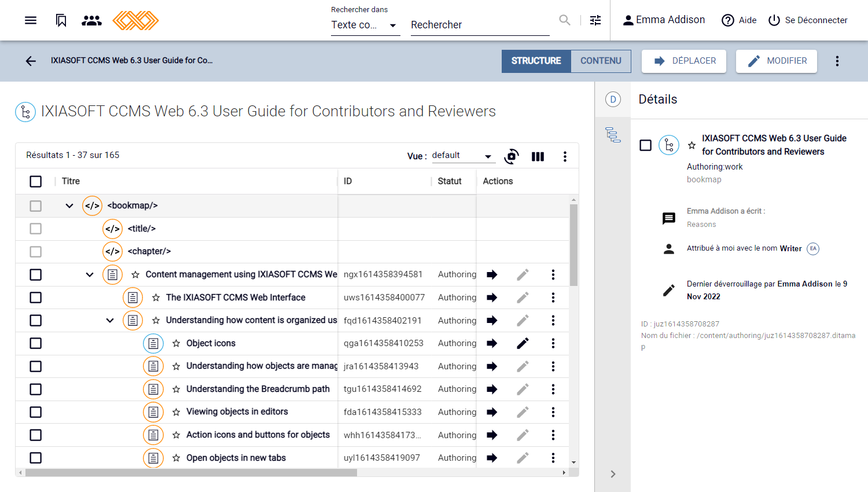Check Viewing objects in editors row
The width and height of the screenshot is (868, 492).
(36, 412)
